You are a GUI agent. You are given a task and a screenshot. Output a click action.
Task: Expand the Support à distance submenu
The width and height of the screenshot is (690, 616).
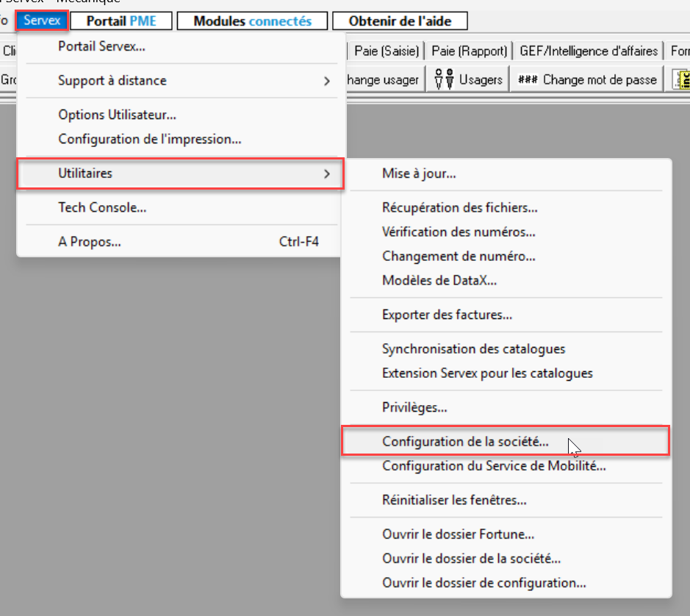(x=180, y=81)
